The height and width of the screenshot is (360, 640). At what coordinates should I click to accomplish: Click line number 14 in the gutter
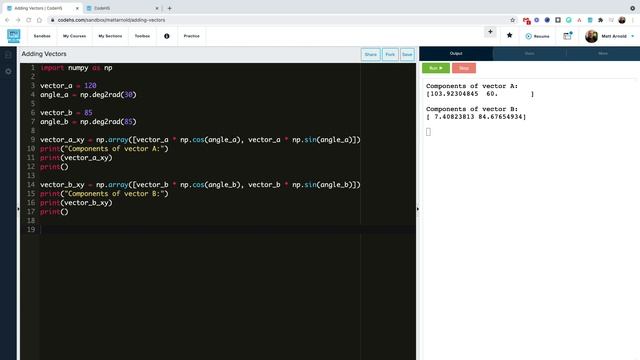31,184
